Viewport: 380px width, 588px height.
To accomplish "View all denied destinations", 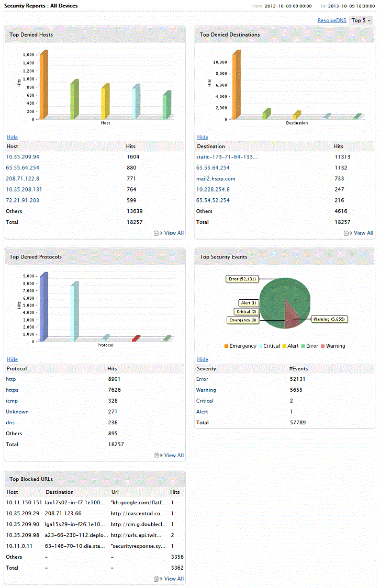I will point(363,233).
